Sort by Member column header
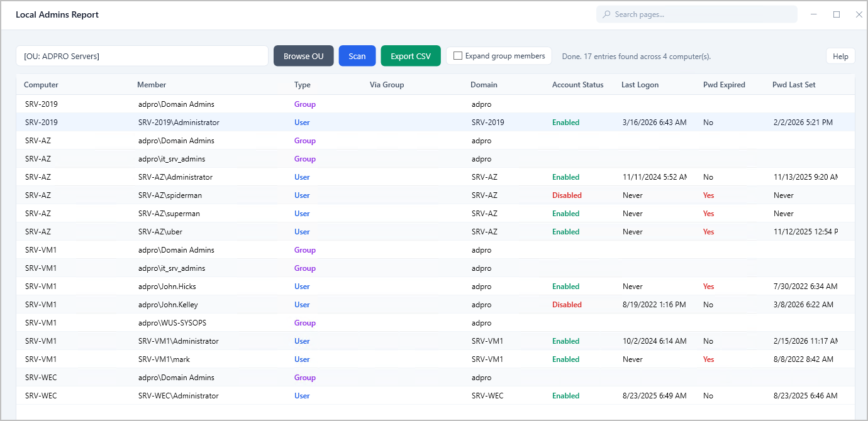Viewport: 868px width, 421px height. tap(152, 85)
